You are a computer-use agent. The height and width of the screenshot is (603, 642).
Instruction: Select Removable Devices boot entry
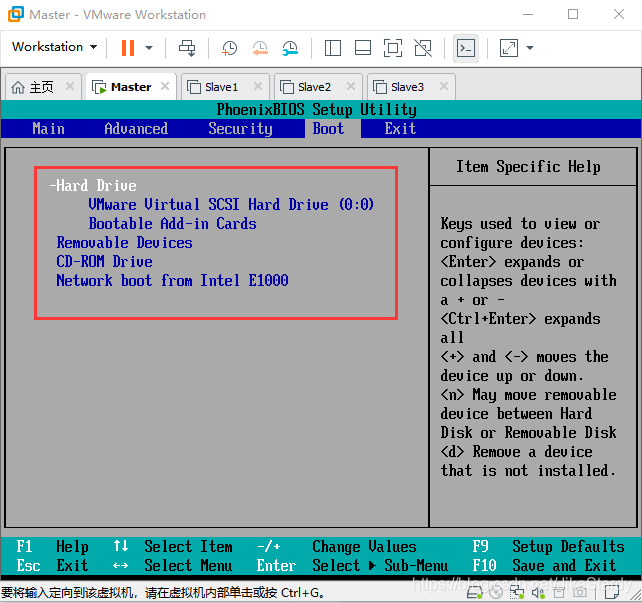click(x=124, y=242)
